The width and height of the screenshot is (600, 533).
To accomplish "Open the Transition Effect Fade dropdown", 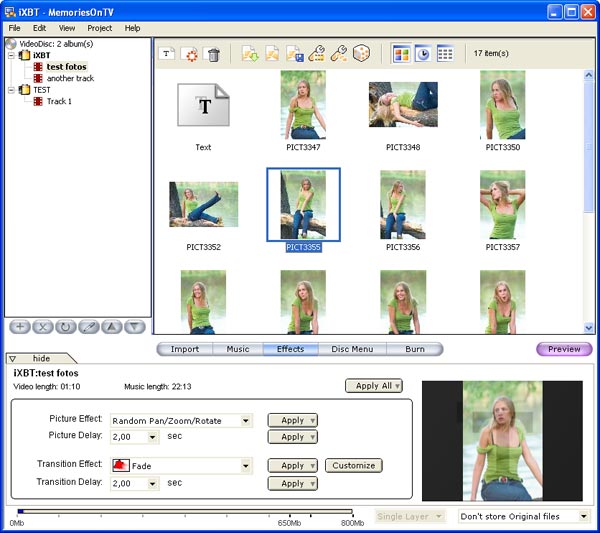I will [x=246, y=466].
